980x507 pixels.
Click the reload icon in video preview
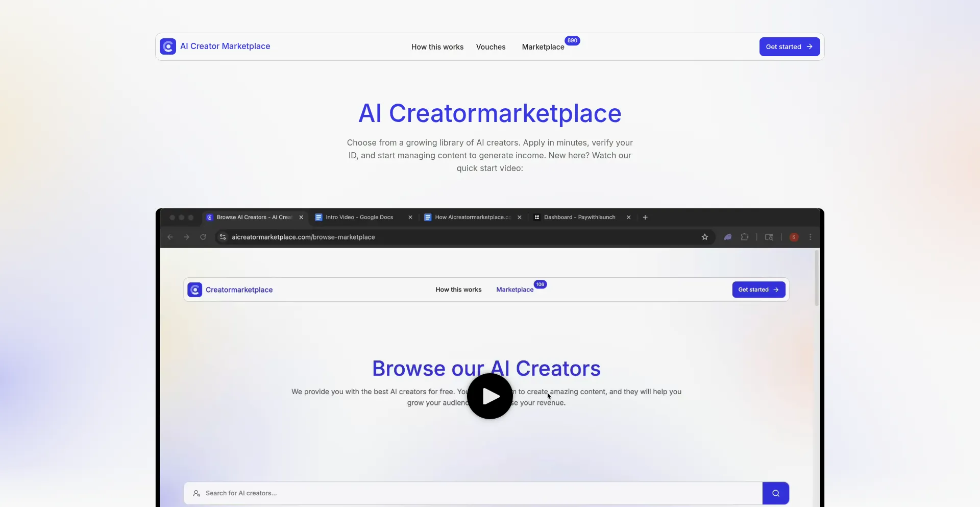(x=203, y=237)
